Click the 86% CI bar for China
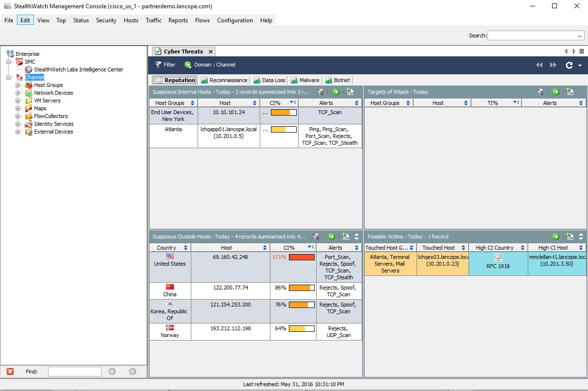 click(x=302, y=288)
